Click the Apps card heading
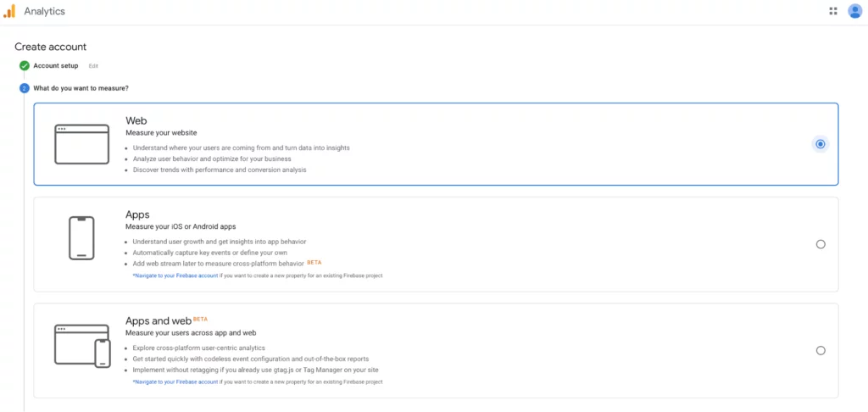 click(x=138, y=214)
